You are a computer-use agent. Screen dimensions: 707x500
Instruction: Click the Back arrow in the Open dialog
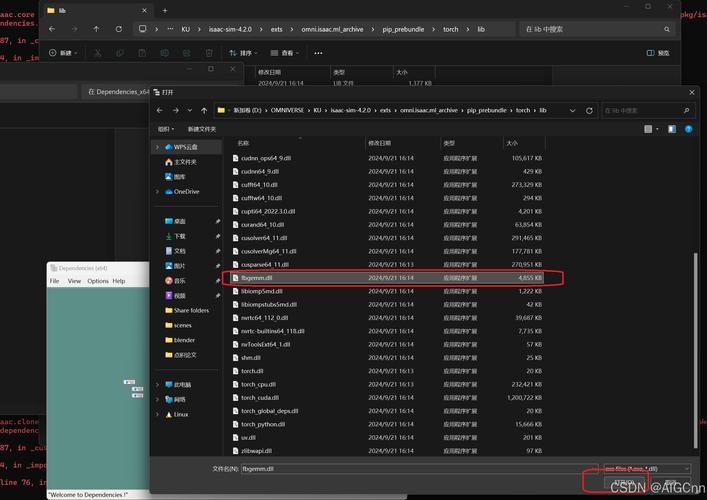159,110
